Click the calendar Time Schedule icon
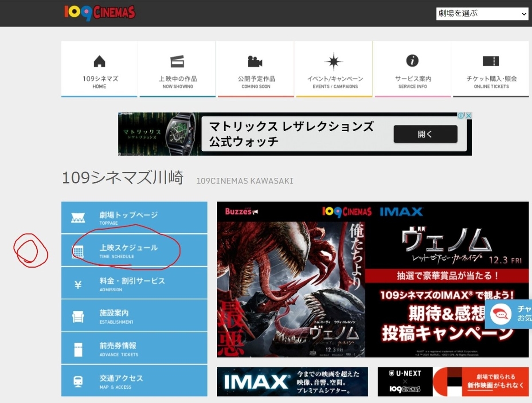Image resolution: width=532 pixels, height=403 pixels. [x=78, y=251]
